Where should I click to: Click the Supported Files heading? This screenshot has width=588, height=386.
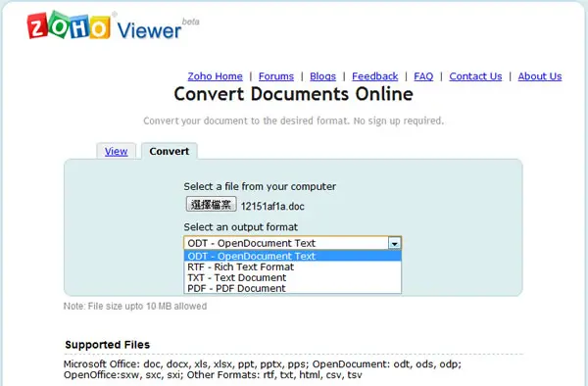click(x=107, y=345)
